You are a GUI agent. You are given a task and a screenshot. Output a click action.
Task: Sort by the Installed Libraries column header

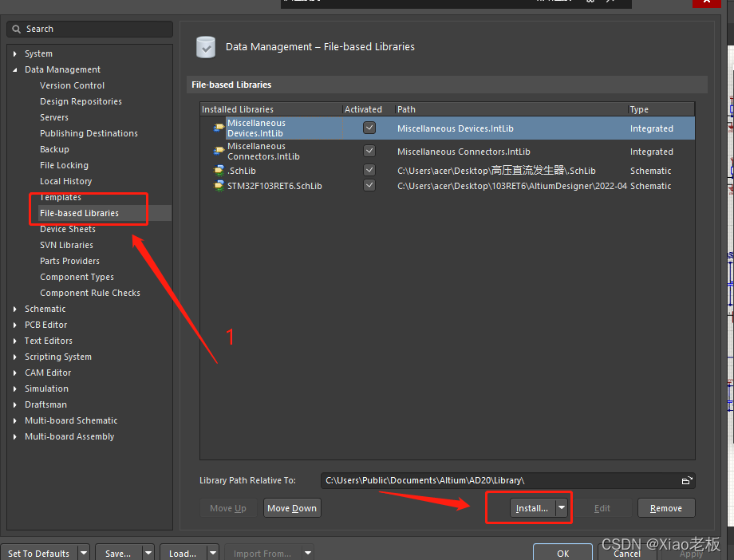tap(271, 109)
